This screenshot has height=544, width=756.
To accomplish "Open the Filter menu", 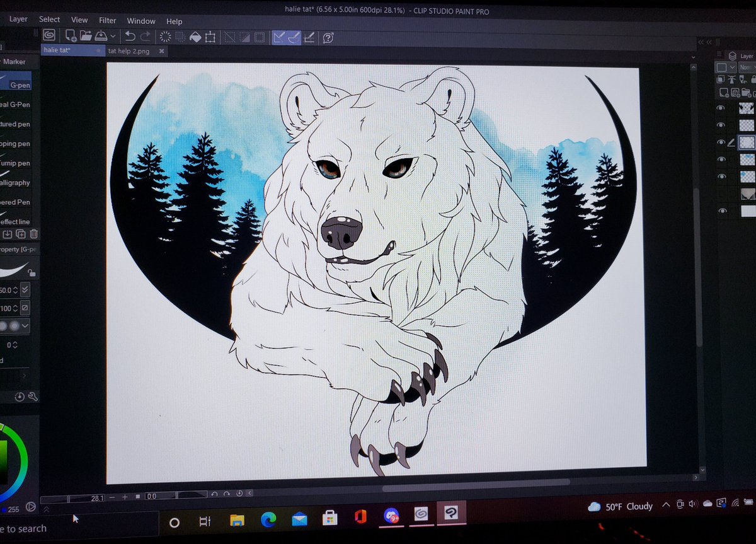I will click(108, 20).
